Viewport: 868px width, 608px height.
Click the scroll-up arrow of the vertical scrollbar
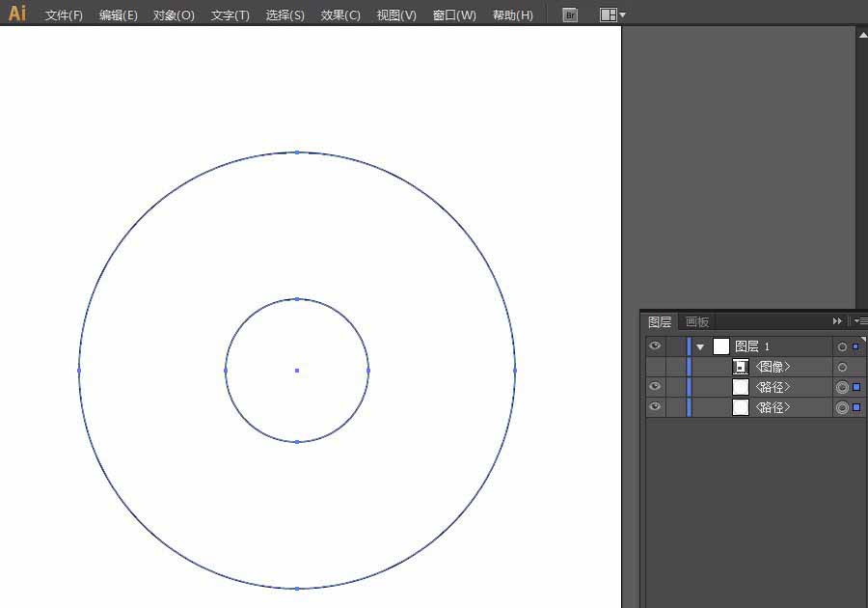[863, 35]
